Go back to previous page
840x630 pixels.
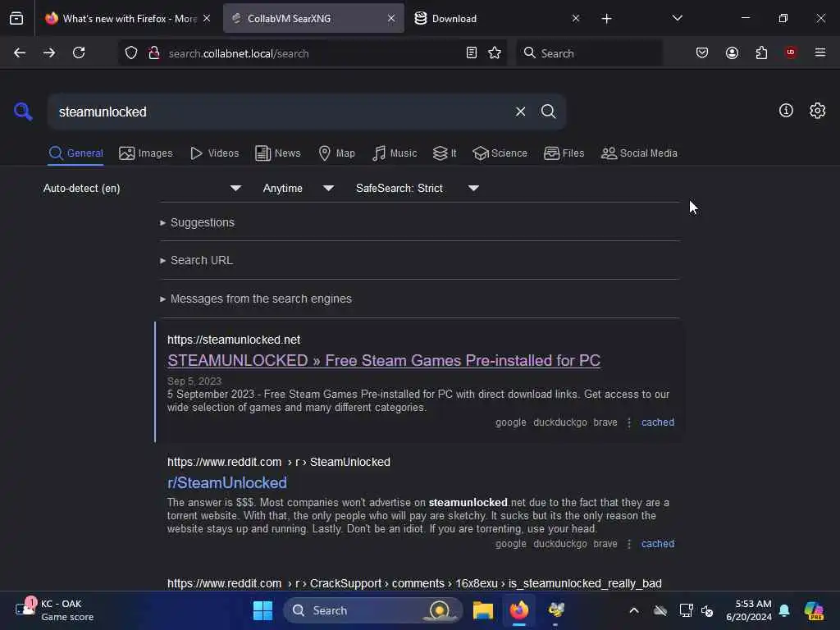point(20,52)
